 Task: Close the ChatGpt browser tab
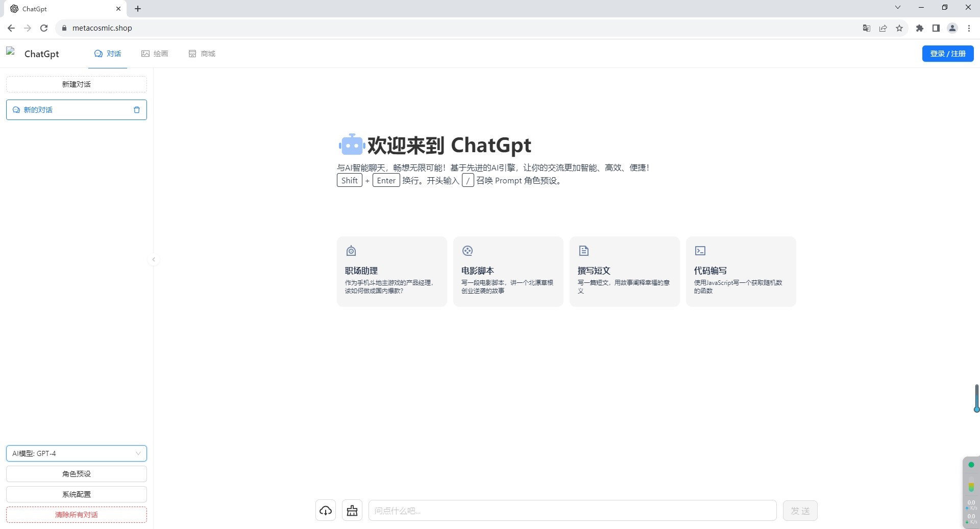tap(118, 9)
